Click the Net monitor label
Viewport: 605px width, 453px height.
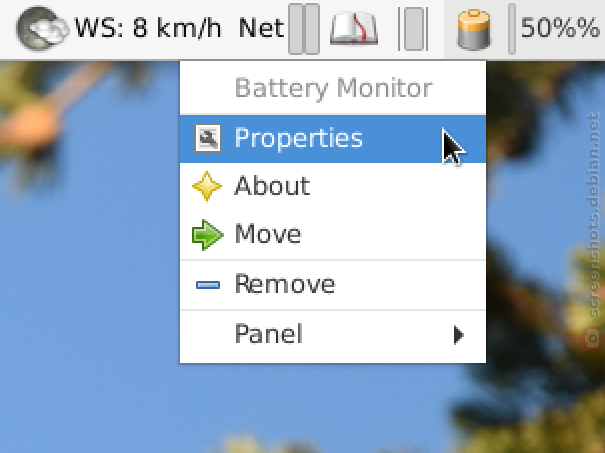pos(261,29)
